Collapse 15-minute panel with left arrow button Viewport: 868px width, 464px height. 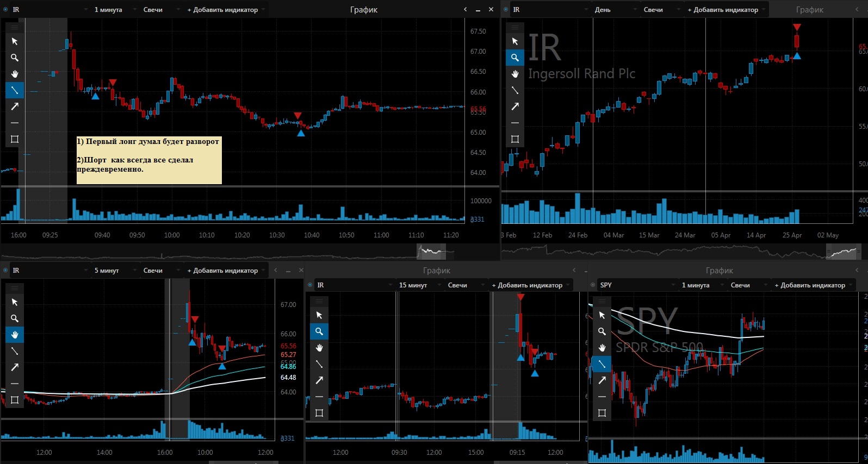point(574,270)
